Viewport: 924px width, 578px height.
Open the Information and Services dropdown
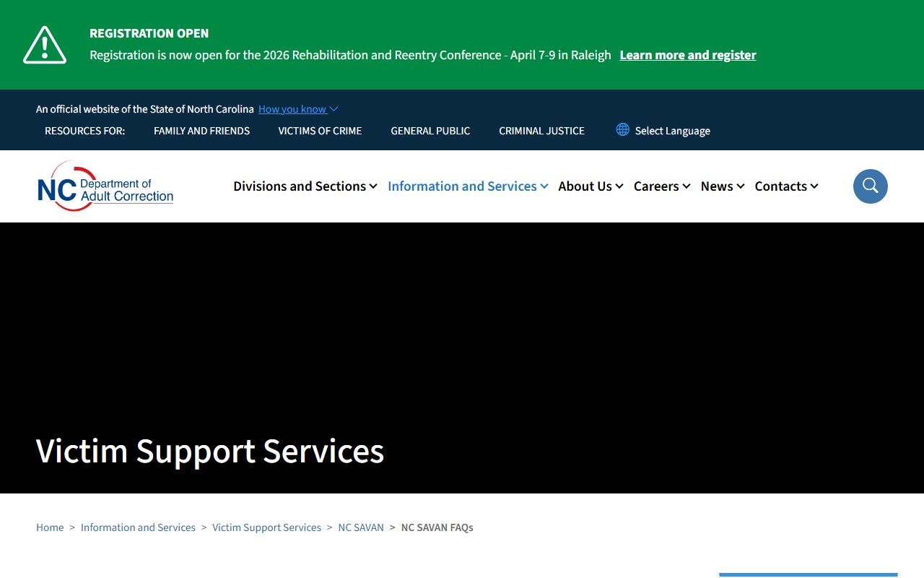pyautogui.click(x=467, y=186)
